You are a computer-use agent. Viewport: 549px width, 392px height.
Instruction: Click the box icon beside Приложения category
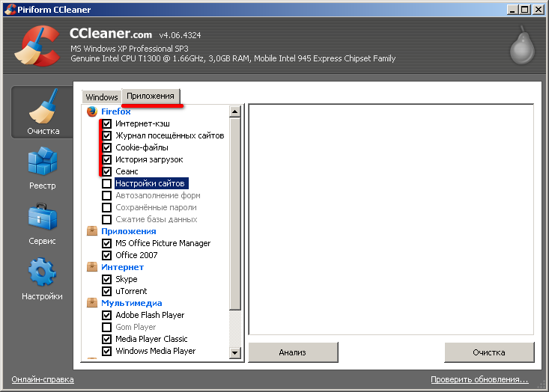tap(91, 231)
